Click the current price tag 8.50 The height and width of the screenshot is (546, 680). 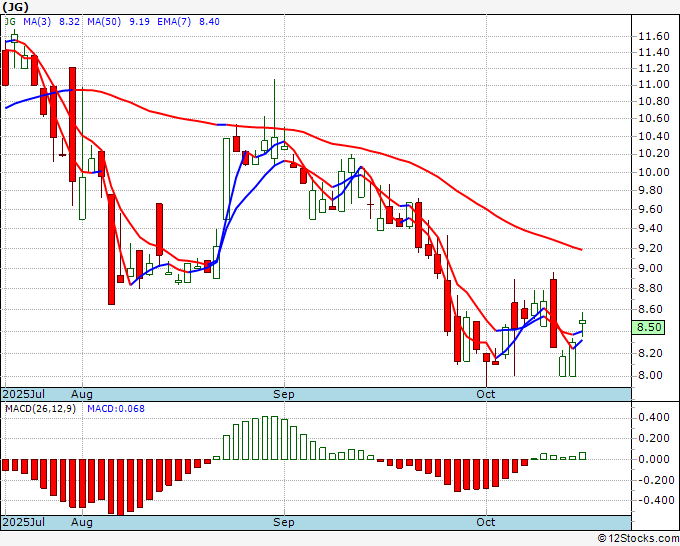[648, 327]
